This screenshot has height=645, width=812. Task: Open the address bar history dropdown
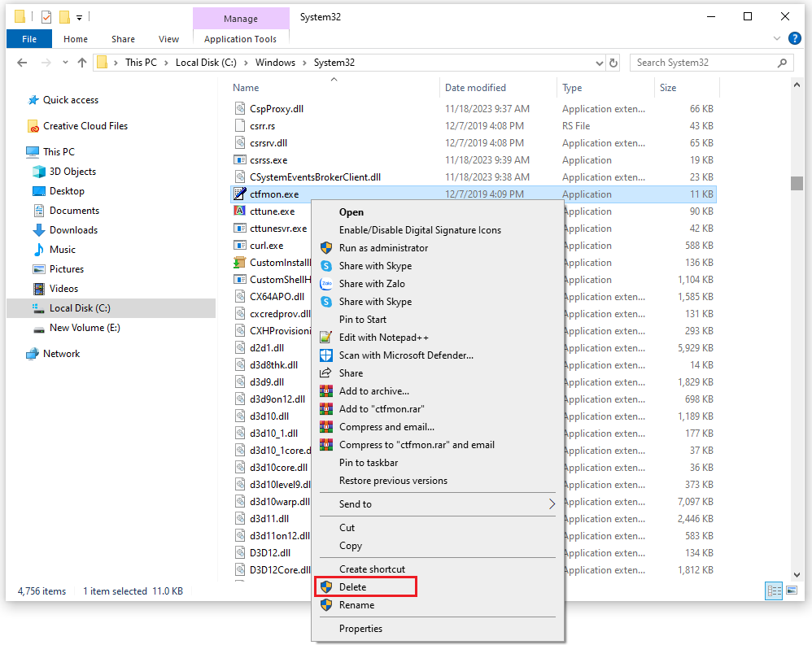click(x=600, y=63)
